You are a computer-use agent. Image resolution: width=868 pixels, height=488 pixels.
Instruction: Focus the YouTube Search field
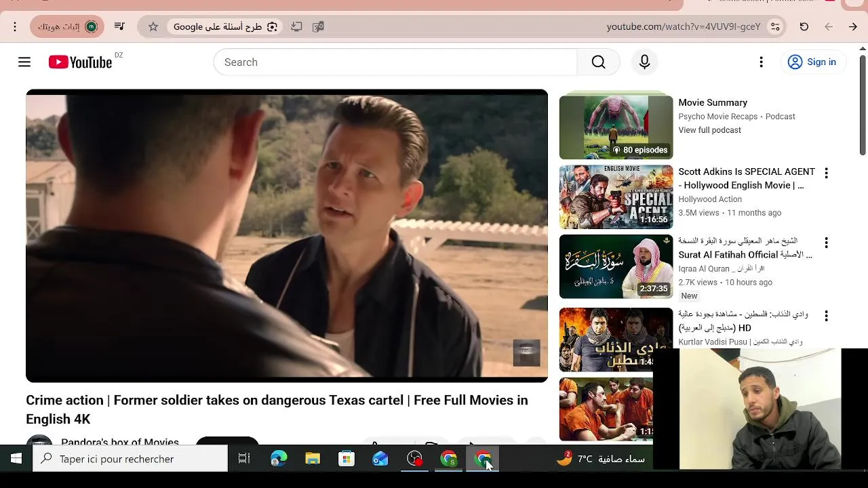[x=395, y=62]
